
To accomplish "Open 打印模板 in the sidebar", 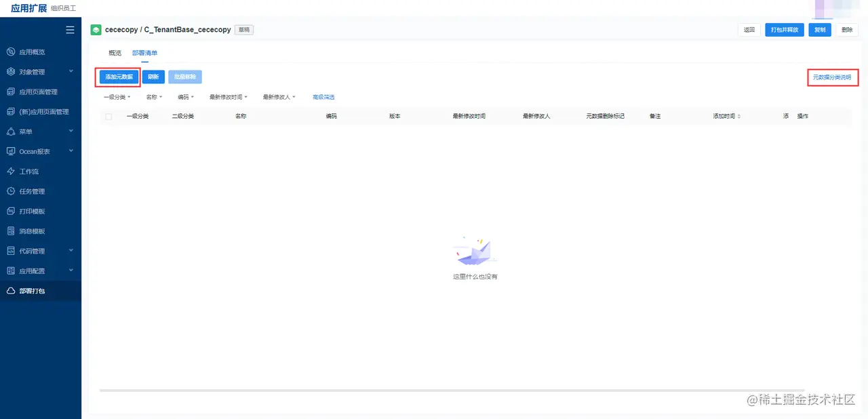I will point(32,211).
